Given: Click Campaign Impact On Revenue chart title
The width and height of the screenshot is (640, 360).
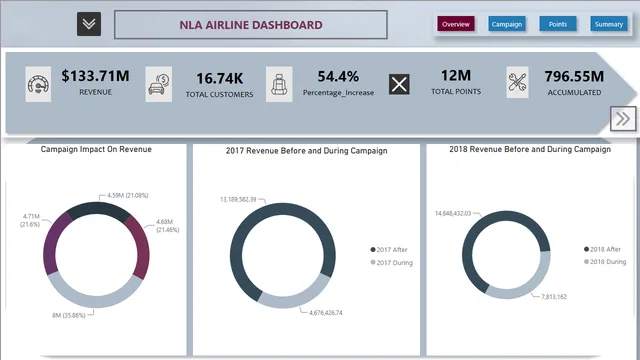Looking at the screenshot, I should [96, 149].
